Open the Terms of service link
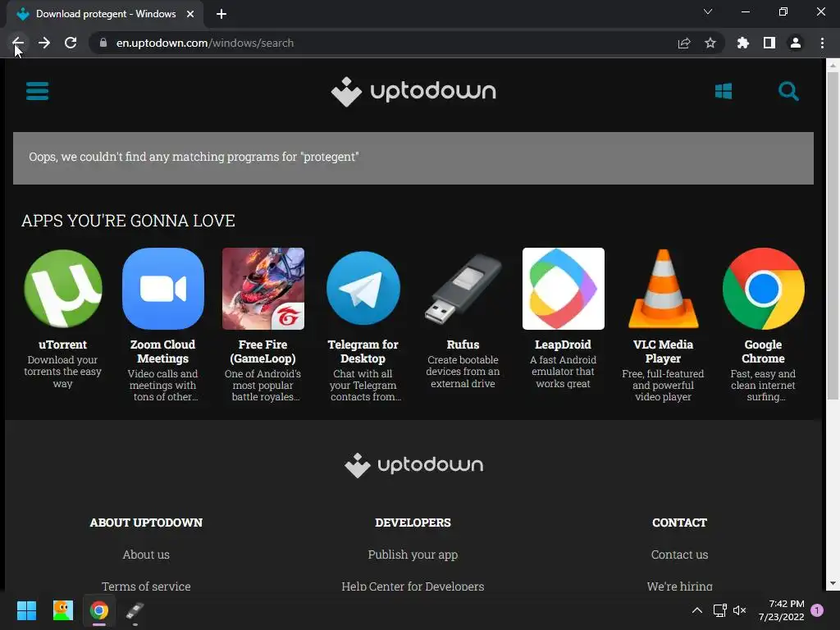840x630 pixels. (x=146, y=586)
